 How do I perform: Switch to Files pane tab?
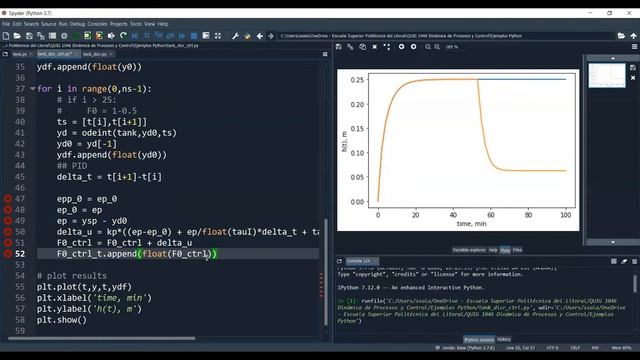[x=517, y=250]
